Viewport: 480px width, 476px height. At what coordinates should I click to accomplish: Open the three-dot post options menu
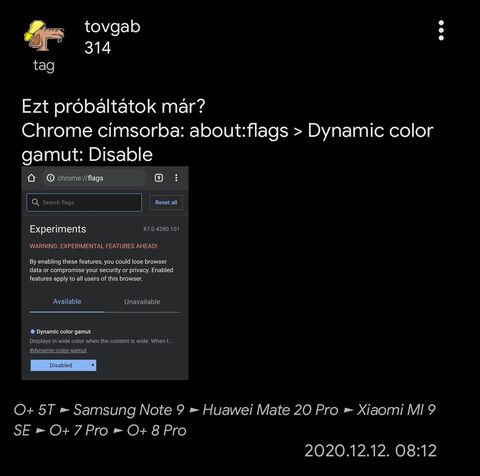(441, 30)
